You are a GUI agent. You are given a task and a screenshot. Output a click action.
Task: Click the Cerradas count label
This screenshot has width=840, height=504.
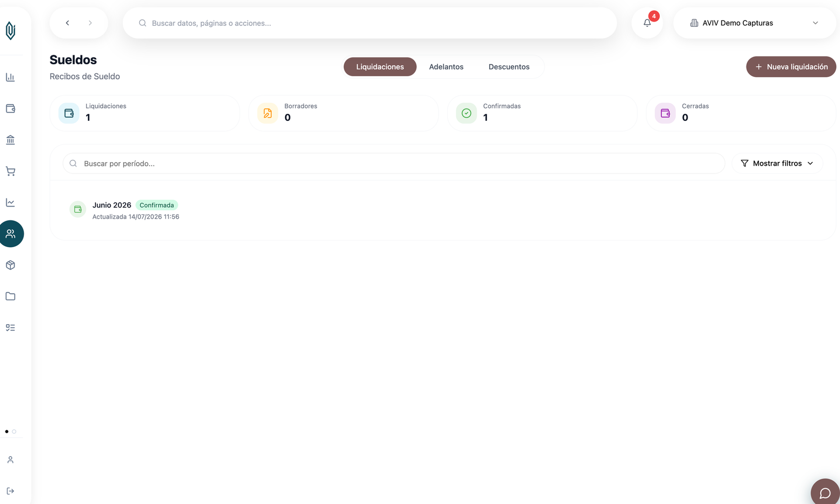point(695,106)
